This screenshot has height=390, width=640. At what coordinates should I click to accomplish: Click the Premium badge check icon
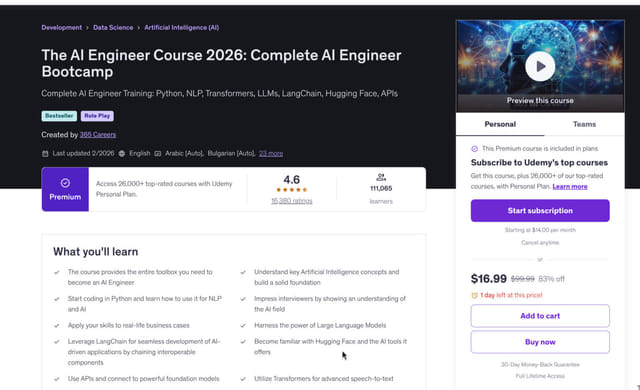coord(65,183)
